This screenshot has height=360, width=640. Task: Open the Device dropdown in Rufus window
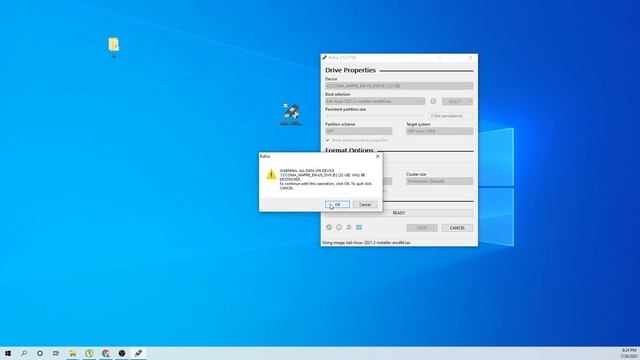[399, 86]
